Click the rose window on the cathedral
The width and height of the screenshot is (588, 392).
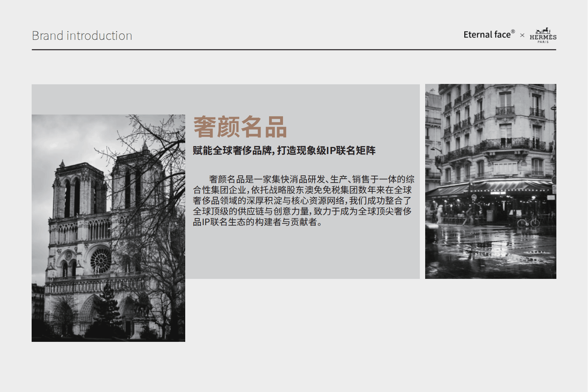pyautogui.click(x=101, y=261)
